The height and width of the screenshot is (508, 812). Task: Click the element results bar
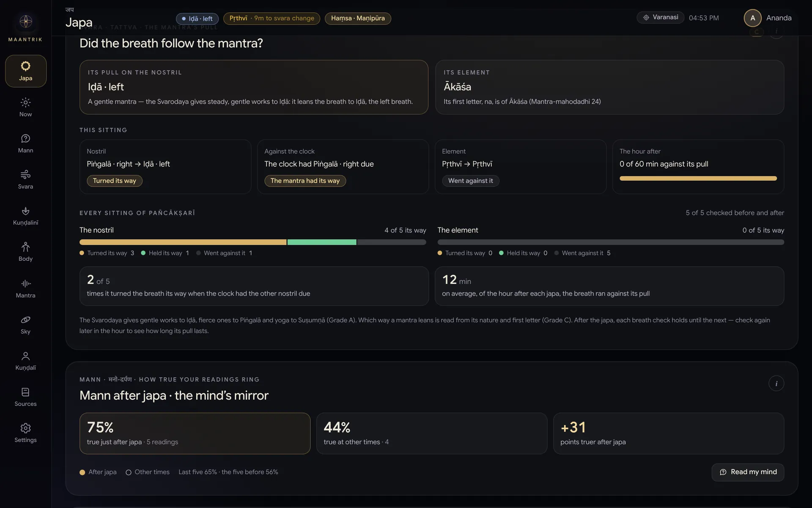611,242
